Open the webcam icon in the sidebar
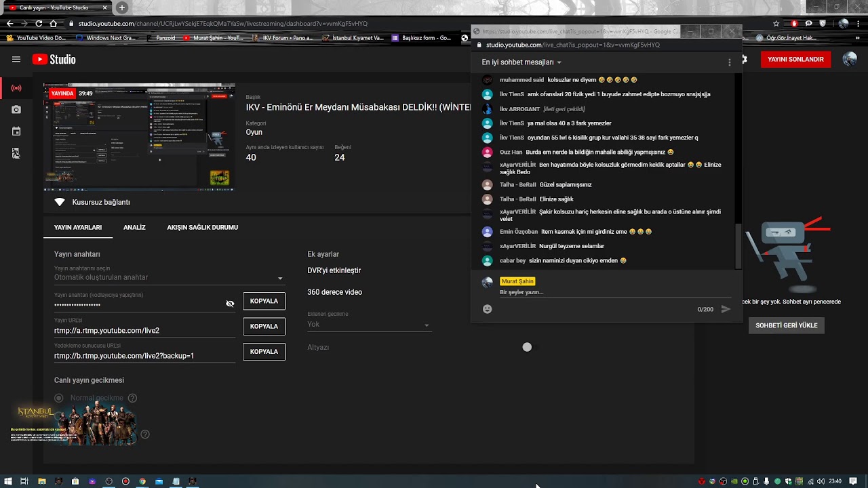 pos(16,110)
